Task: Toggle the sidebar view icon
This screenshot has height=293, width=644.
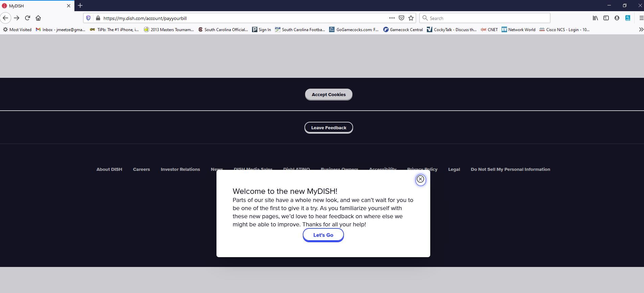Action: (x=606, y=18)
